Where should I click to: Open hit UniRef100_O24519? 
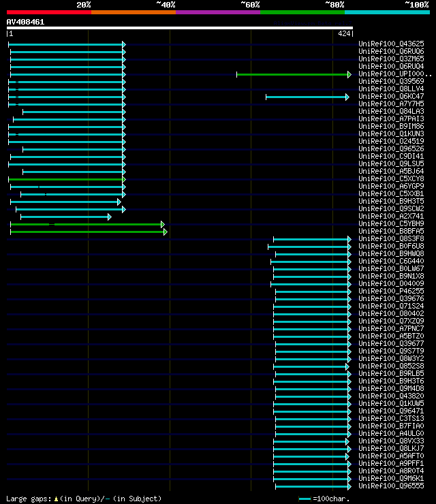(x=391, y=141)
